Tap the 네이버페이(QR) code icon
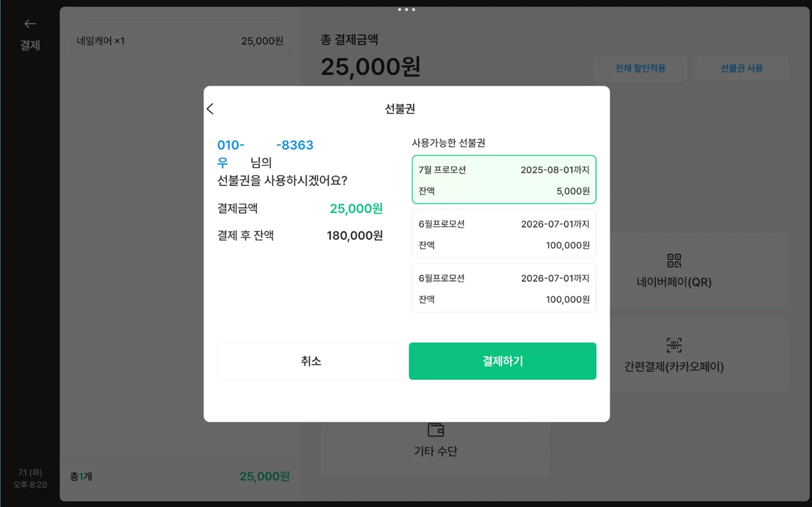This screenshot has height=507, width=812. [x=674, y=260]
